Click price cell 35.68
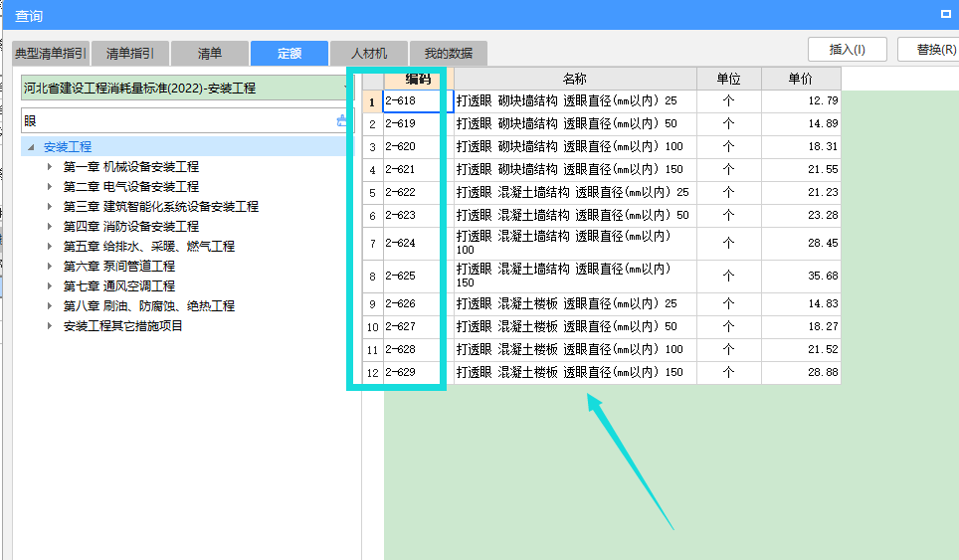959x560 pixels. click(x=801, y=277)
